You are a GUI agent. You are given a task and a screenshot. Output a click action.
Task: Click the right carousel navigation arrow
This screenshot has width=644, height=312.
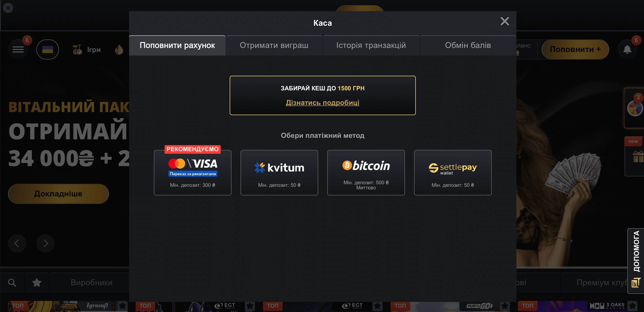46,243
